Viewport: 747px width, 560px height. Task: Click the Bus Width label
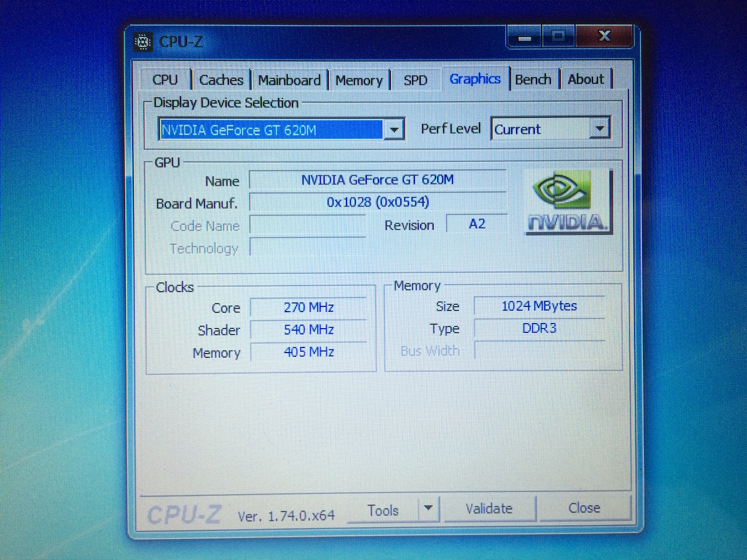coord(430,351)
